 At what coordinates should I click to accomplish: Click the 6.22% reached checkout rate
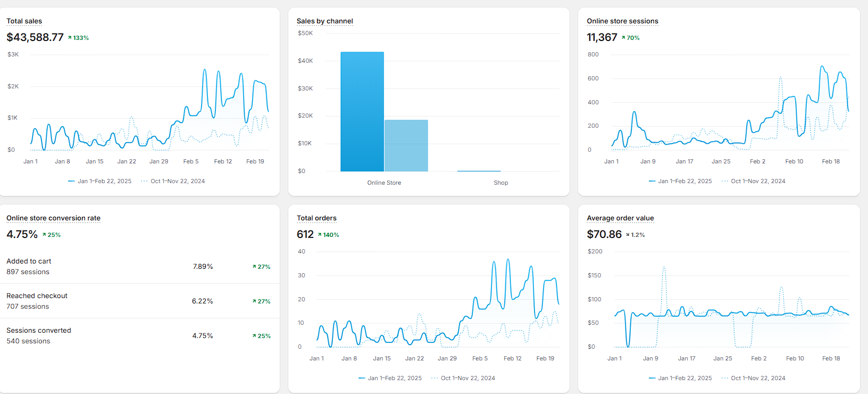pos(202,301)
